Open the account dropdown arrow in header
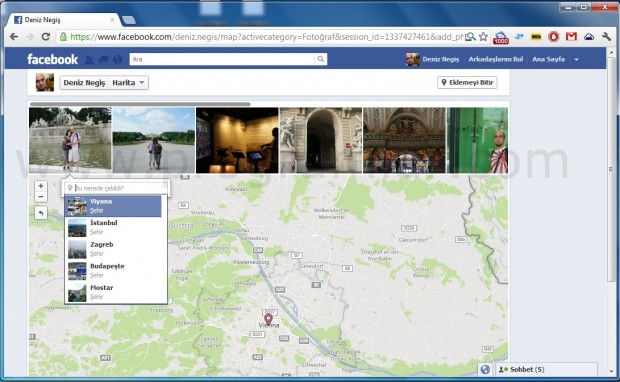Image resolution: width=620 pixels, height=382 pixels. (x=577, y=59)
